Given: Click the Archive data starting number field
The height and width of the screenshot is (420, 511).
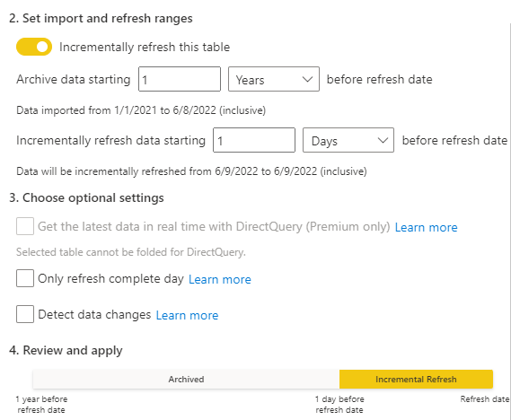Looking at the screenshot, I should [x=180, y=79].
